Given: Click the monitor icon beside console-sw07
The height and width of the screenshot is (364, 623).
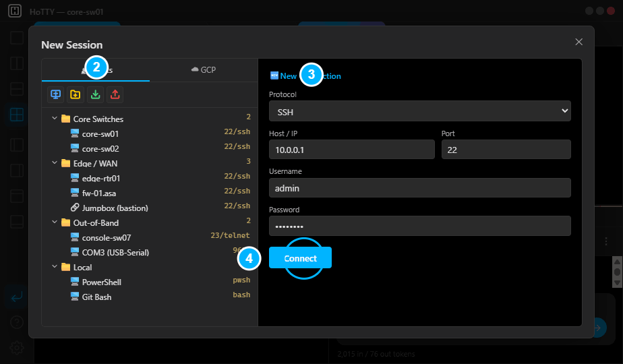Looking at the screenshot, I should coord(75,237).
